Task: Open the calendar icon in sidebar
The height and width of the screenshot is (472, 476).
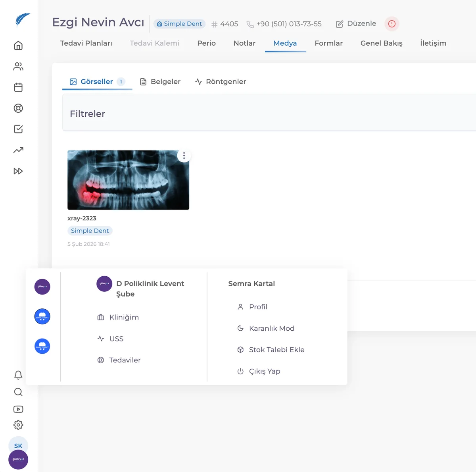Action: pyautogui.click(x=18, y=87)
